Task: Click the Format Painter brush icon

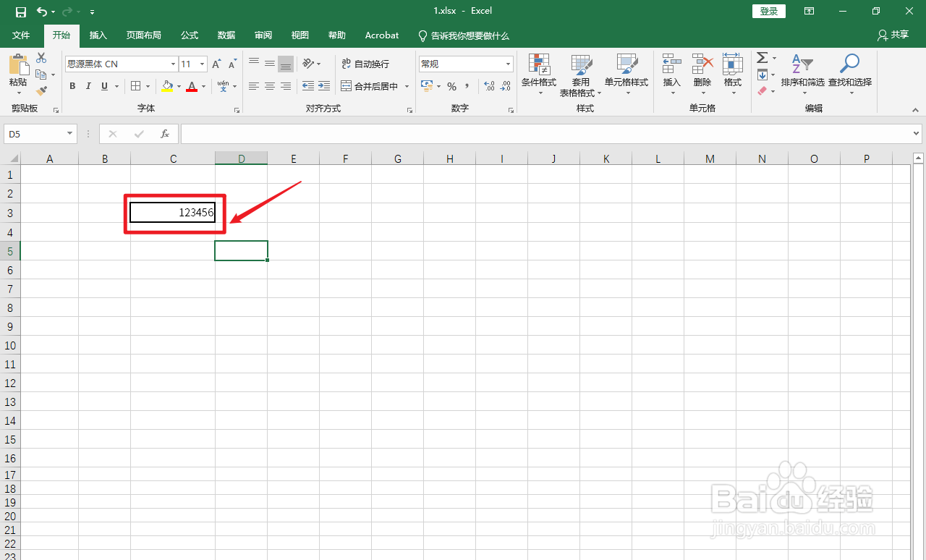Action: (x=41, y=91)
